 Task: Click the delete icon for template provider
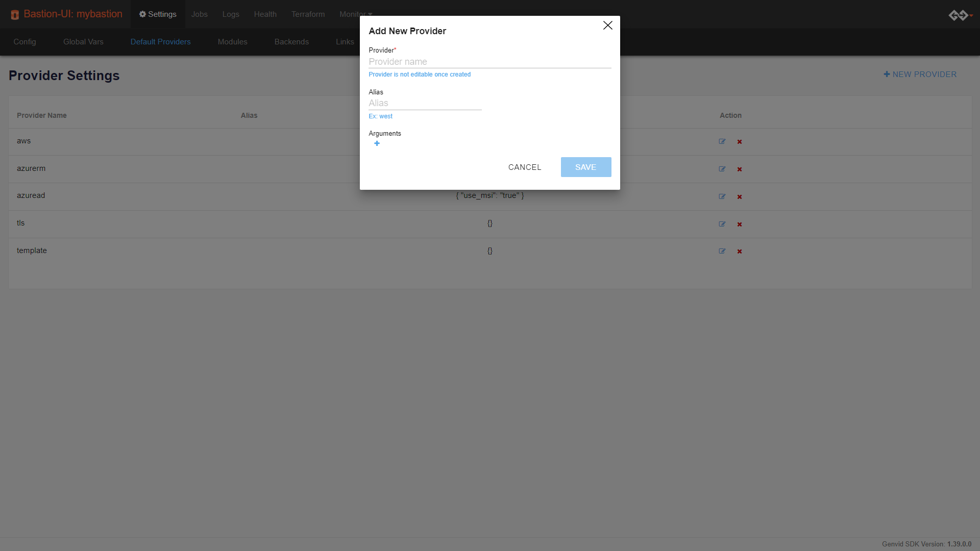tap(739, 251)
